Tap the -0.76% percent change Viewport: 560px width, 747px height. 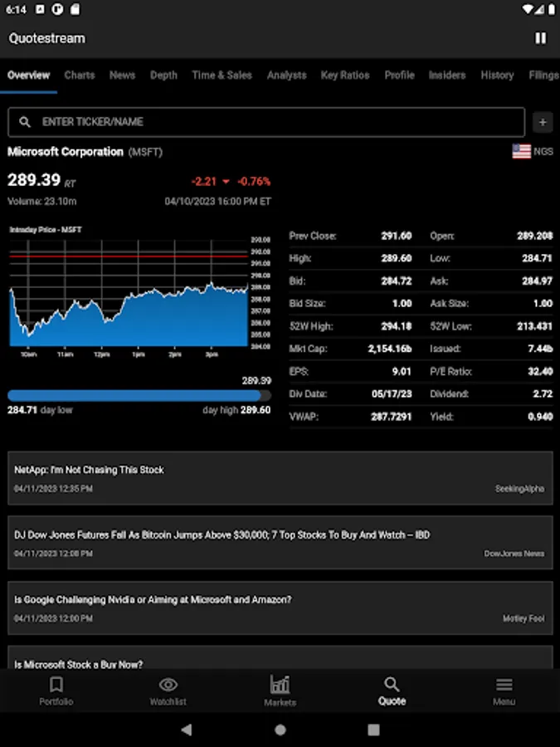254,182
